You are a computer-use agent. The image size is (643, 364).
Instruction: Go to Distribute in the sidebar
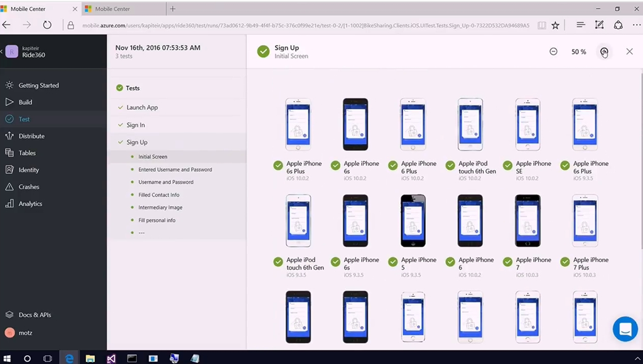31,136
